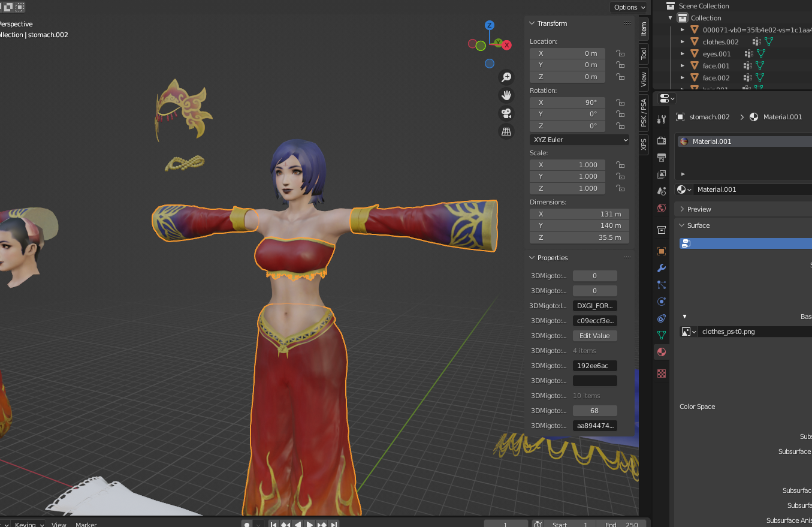The width and height of the screenshot is (812, 527).
Task: Click the mesh data icon of clothes.002
Action: pyautogui.click(x=769, y=42)
